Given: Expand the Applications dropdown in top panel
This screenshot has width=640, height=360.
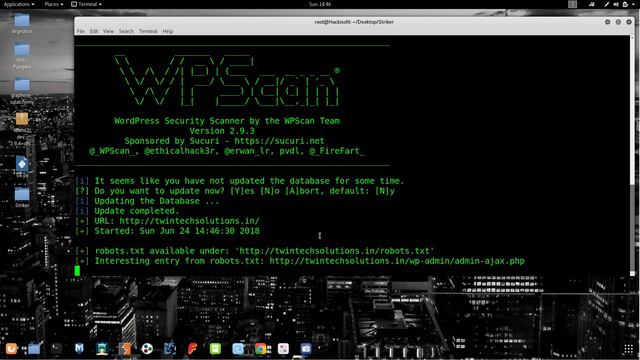Looking at the screenshot, I should coord(18,4).
